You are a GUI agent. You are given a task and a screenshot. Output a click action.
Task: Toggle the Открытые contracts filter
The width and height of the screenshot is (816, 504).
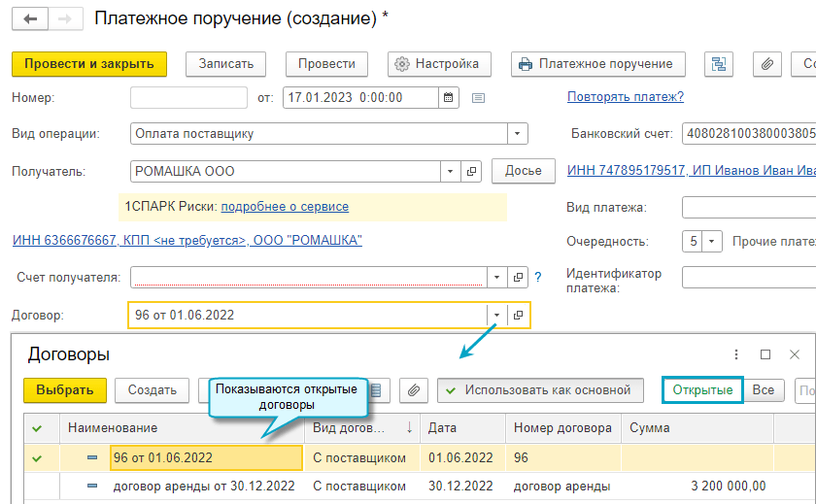pos(702,390)
